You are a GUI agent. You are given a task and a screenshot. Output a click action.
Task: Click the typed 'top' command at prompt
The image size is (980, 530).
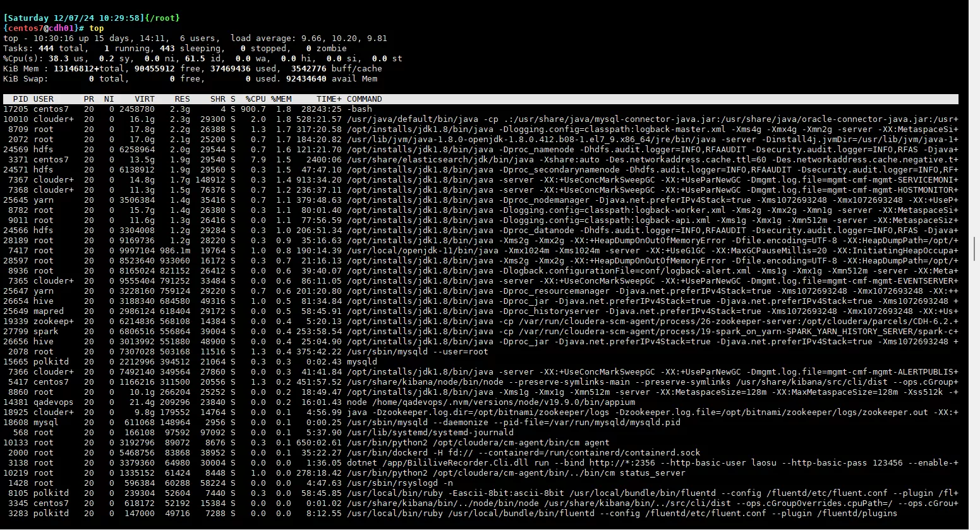[97, 28]
